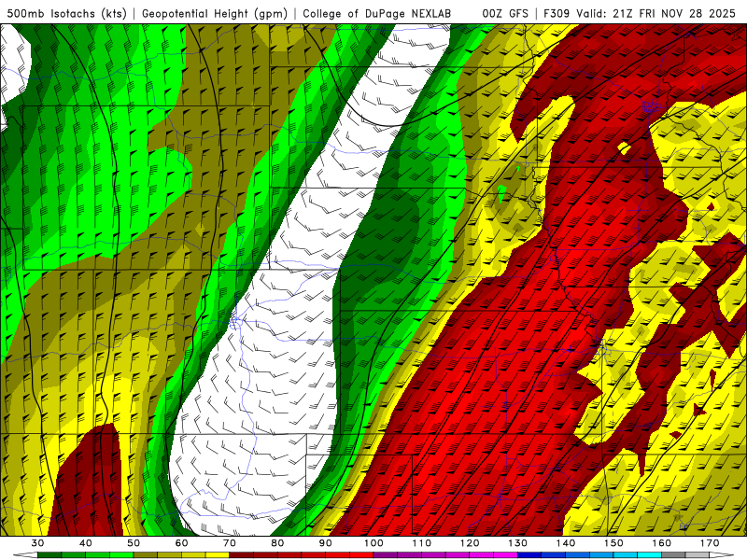Click the '120' value on the color scale
Viewport: 747px width, 560px height.
[471, 543]
